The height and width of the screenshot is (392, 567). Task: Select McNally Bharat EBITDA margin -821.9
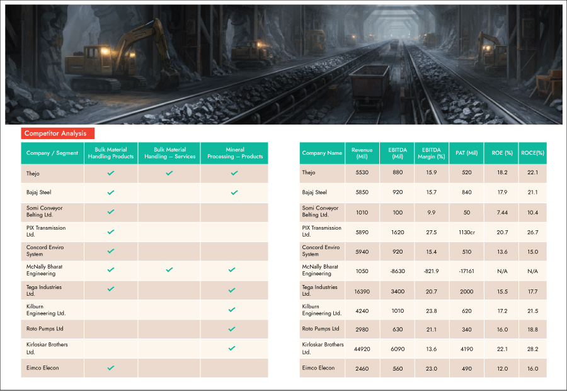pos(431,271)
